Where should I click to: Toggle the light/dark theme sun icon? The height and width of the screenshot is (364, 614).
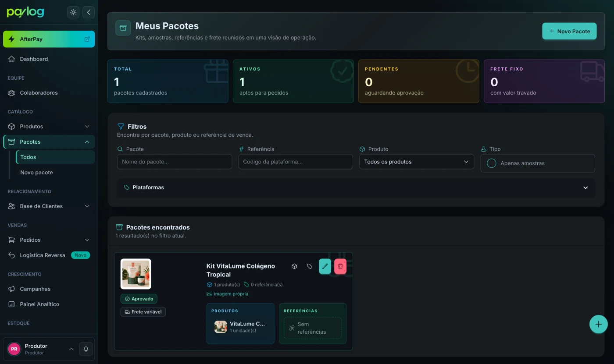(73, 12)
